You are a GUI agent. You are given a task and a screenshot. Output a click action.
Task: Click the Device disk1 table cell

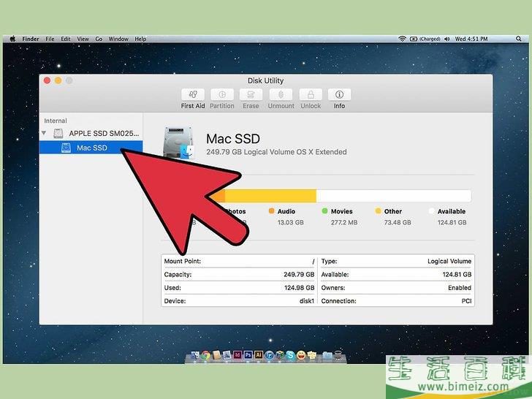tap(239, 300)
